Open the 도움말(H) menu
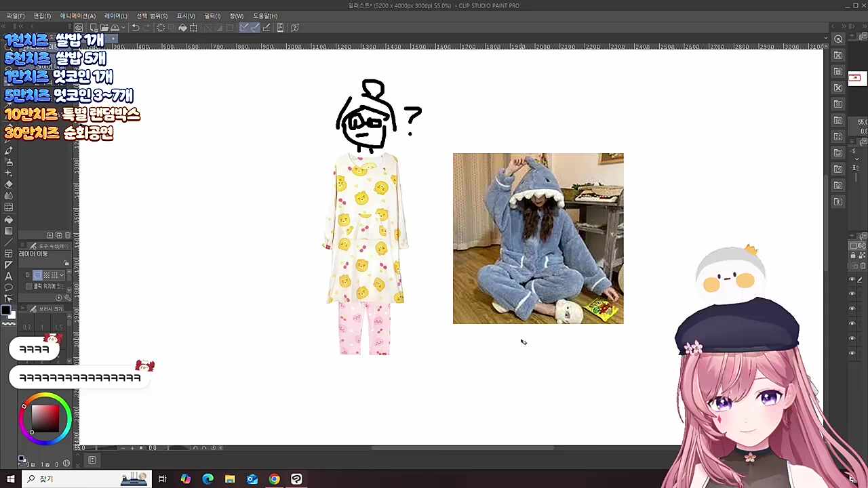The height and width of the screenshot is (488, 868). pyautogui.click(x=265, y=16)
